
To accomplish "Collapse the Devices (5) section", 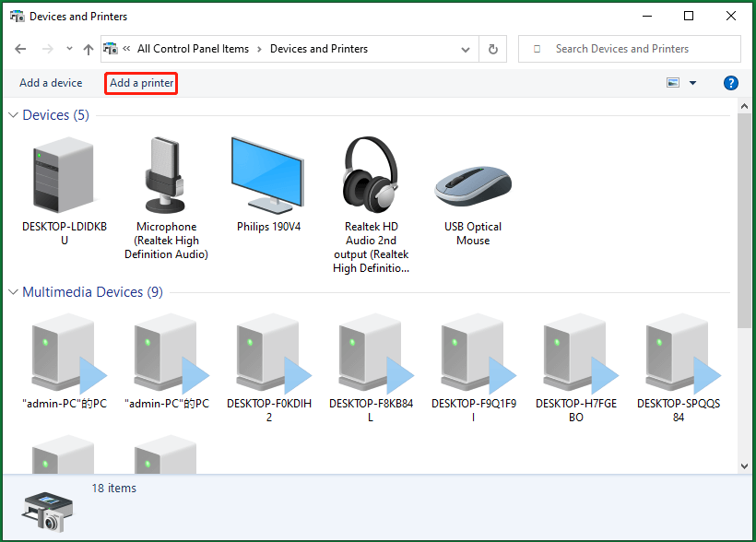I will click(x=12, y=114).
